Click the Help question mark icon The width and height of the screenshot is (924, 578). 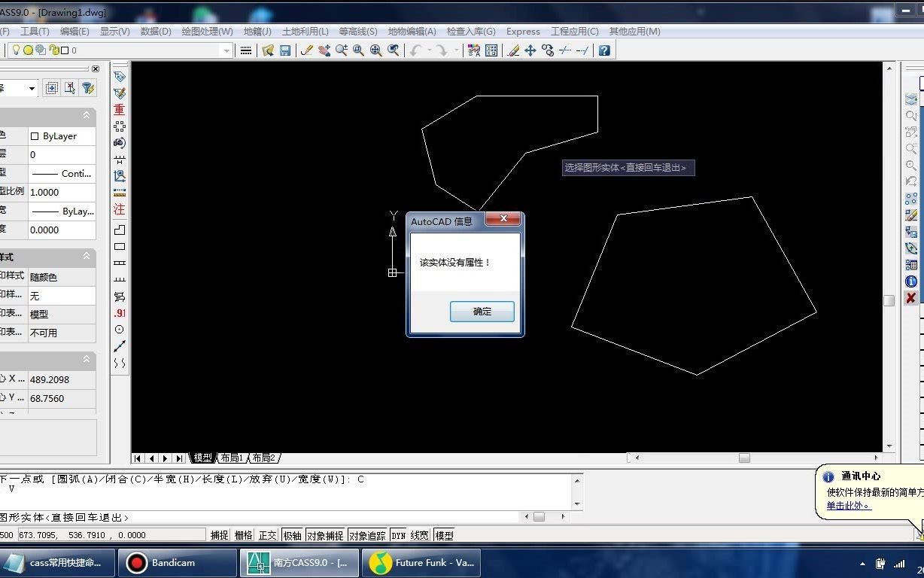[603, 50]
